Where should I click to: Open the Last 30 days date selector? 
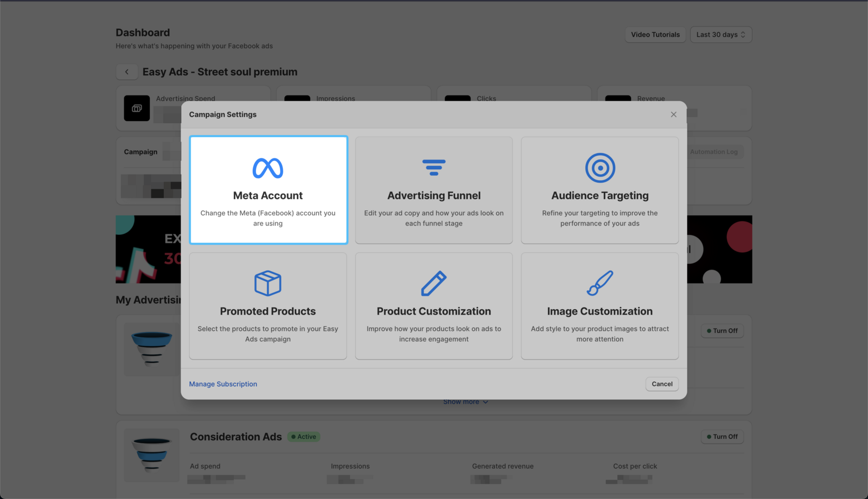click(x=720, y=34)
